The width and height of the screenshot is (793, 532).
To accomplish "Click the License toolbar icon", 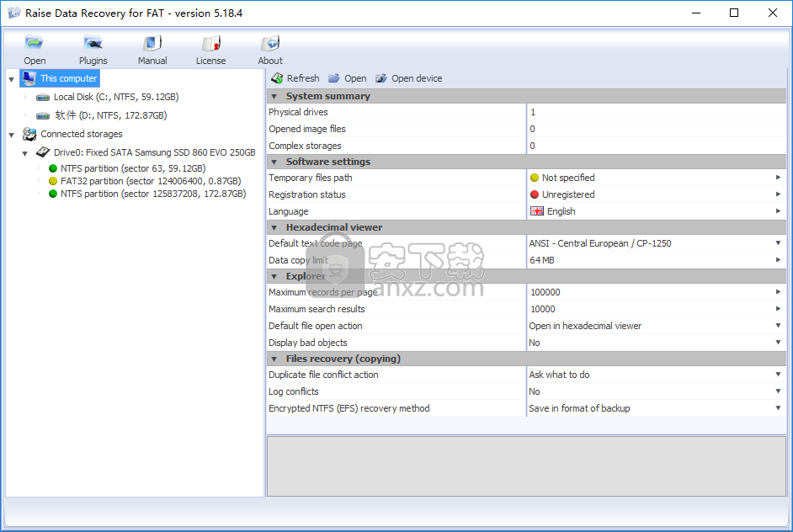I will [211, 43].
